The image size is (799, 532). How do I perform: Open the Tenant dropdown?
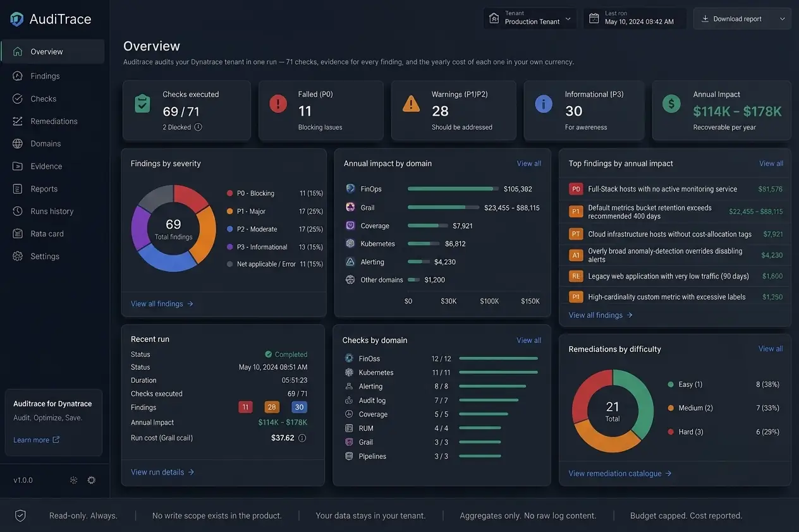pos(530,18)
